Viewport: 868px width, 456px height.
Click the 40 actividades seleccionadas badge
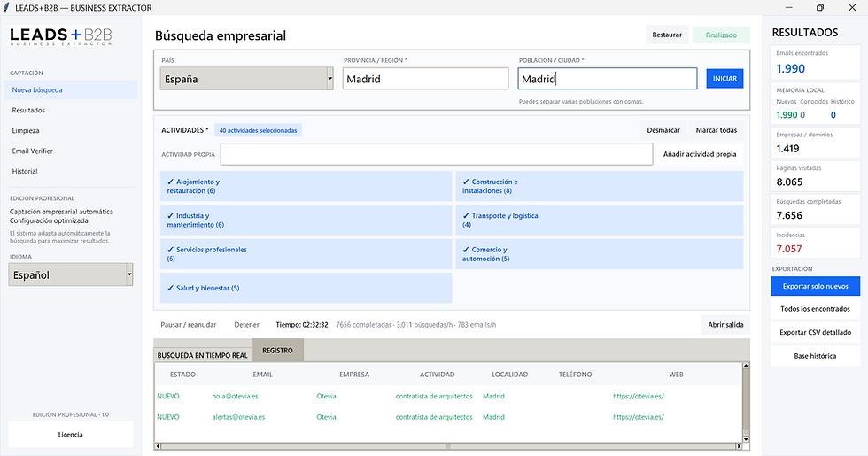click(x=258, y=131)
